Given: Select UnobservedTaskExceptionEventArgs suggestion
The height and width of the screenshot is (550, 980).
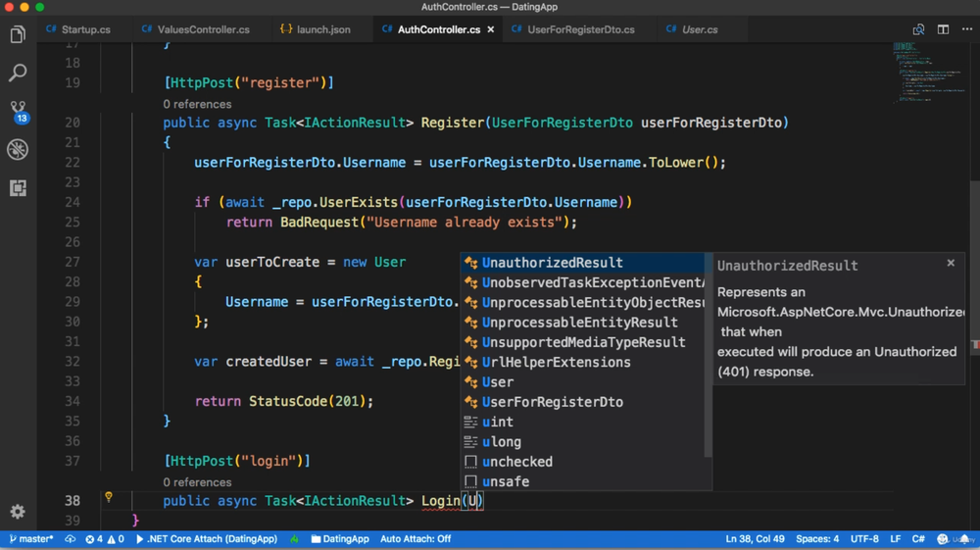Looking at the screenshot, I should click(582, 282).
